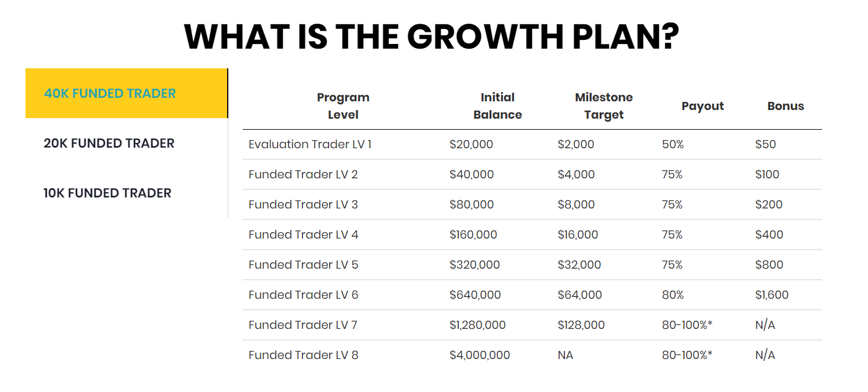Click Funded Trader LV 6 row label
This screenshot has height=392, width=868.
pyautogui.click(x=303, y=295)
